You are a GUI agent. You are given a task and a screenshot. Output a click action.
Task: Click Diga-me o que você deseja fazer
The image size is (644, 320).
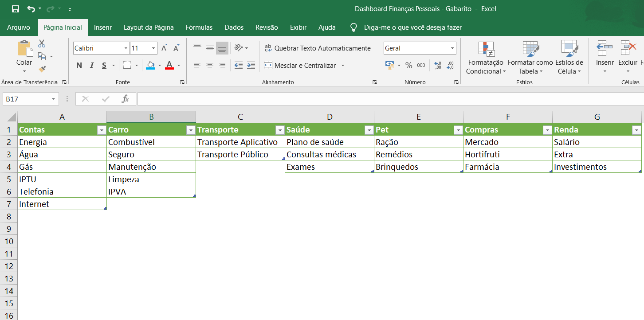412,27
